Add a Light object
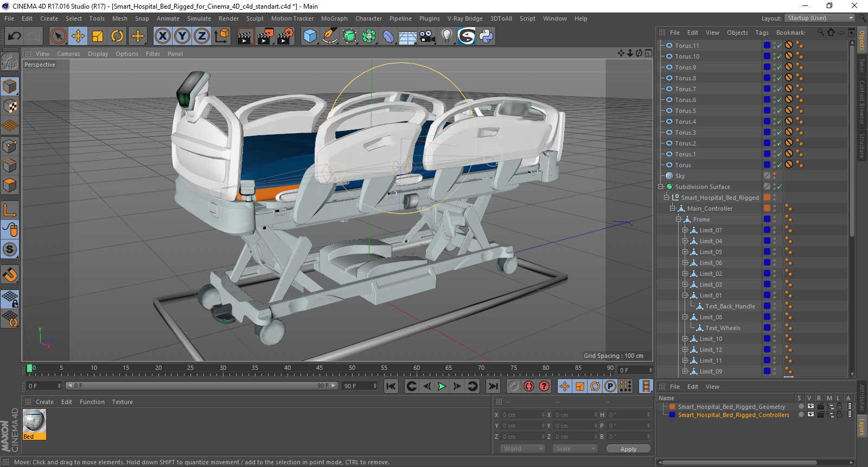This screenshot has width=868, height=467. click(447, 36)
